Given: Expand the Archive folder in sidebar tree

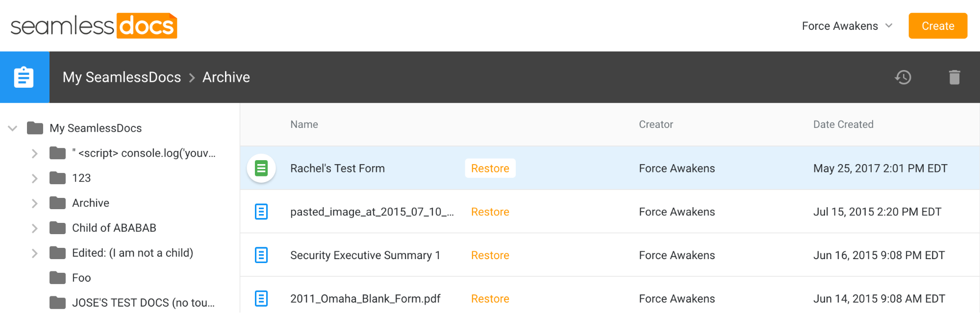Looking at the screenshot, I should (35, 203).
